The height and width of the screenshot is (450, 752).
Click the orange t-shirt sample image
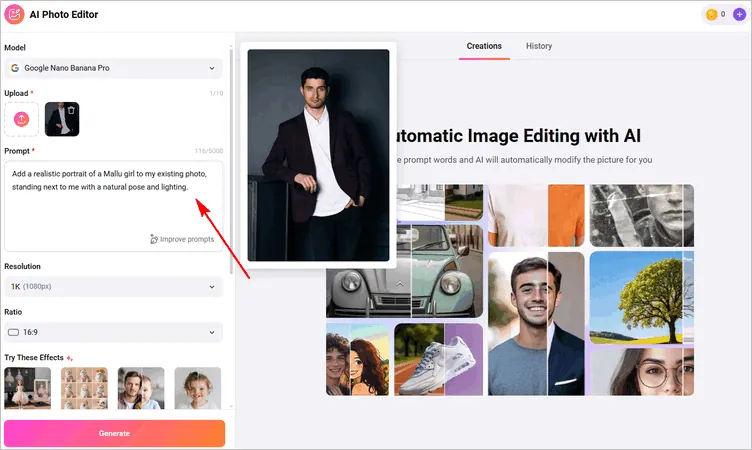[536, 215]
